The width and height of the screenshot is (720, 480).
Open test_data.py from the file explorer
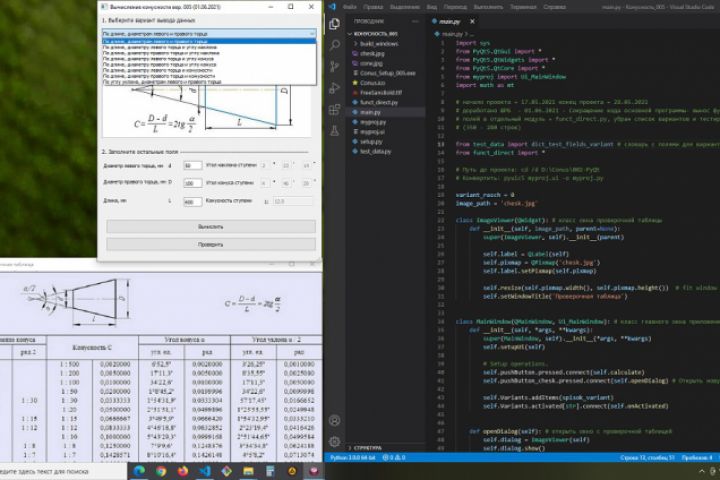point(375,151)
